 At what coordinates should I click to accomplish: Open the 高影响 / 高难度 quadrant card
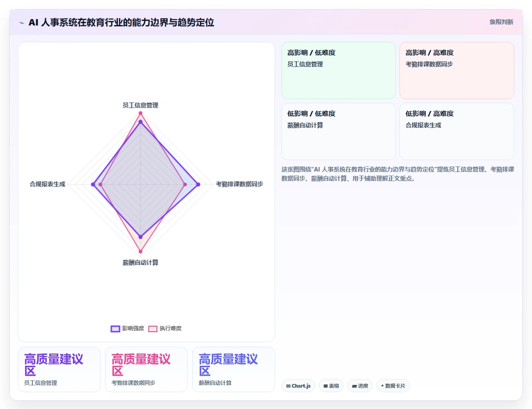pyautogui.click(x=457, y=71)
